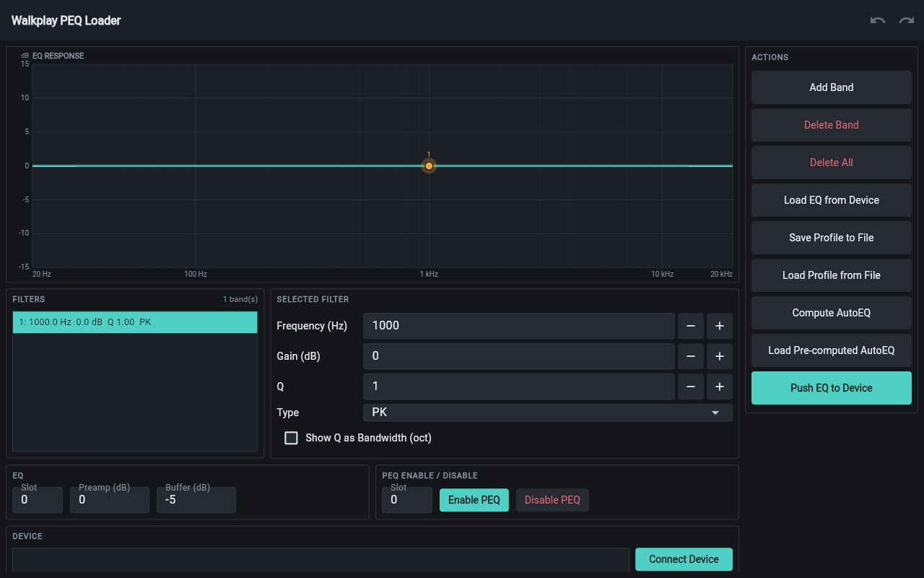The image size is (924, 578).
Task: Click the Device text field
Action: click(x=321, y=560)
